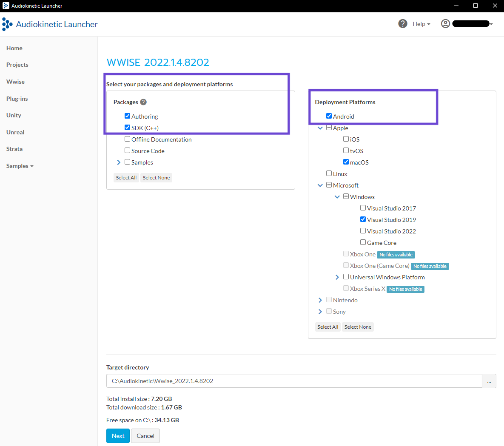
Task: Click the 'No files available' badge beside Xbox Series X
Action: 405,289
